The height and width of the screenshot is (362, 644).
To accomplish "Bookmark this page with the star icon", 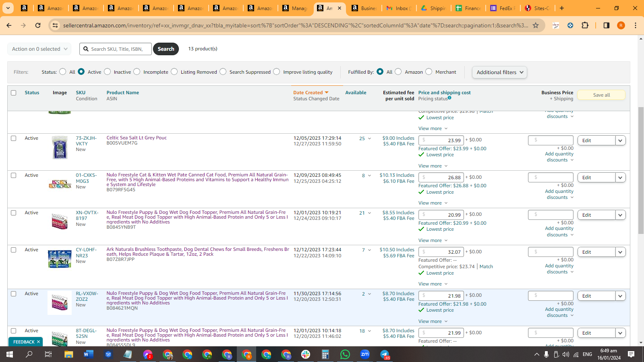I will (536, 25).
